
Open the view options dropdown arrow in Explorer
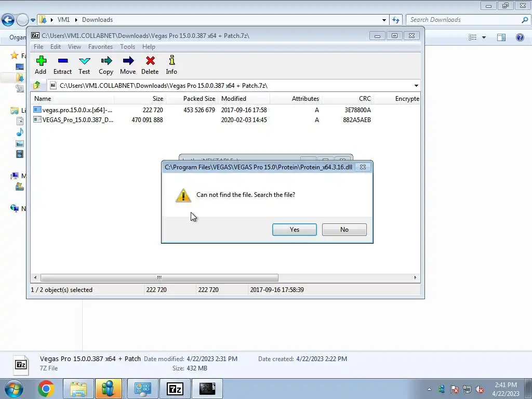tap(484, 37)
